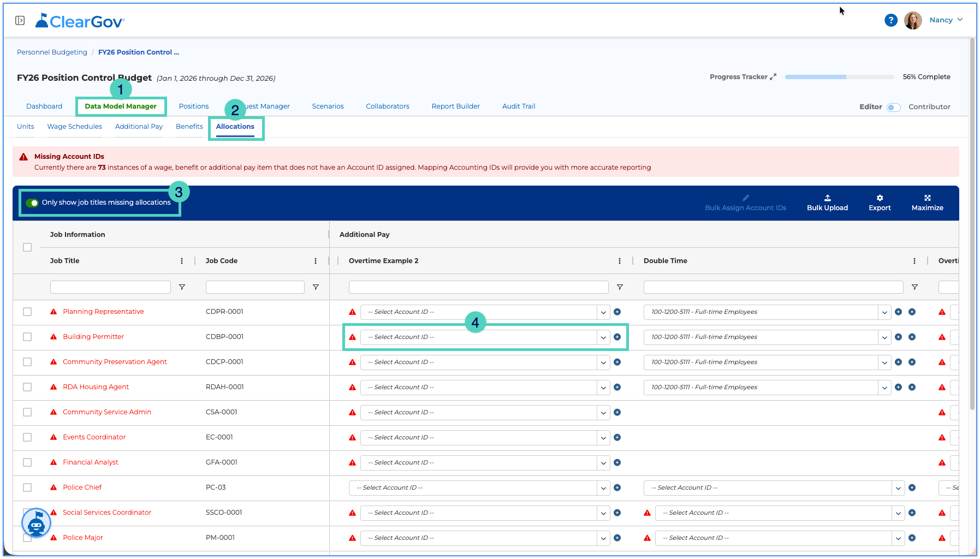Collapse the sidebar panel icon
This screenshot has height=559, width=980.
[20, 20]
